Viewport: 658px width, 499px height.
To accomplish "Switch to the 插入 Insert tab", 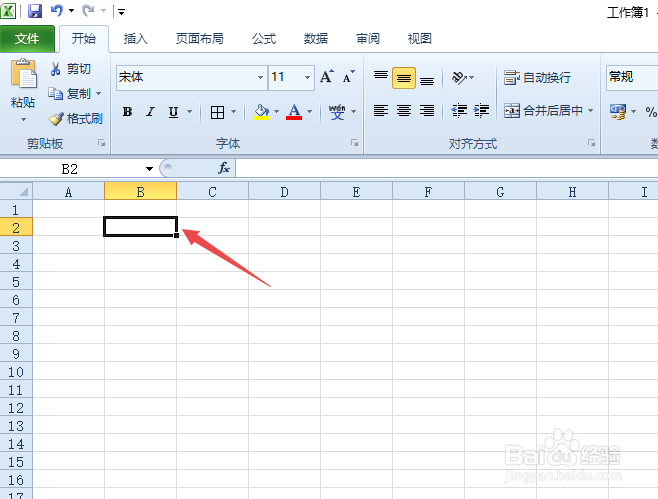I will (x=136, y=39).
